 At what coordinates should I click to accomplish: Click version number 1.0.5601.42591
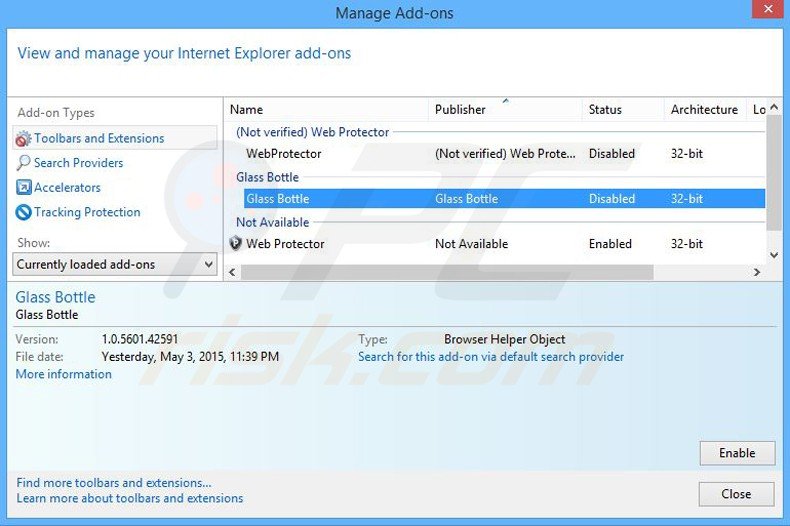[140, 339]
